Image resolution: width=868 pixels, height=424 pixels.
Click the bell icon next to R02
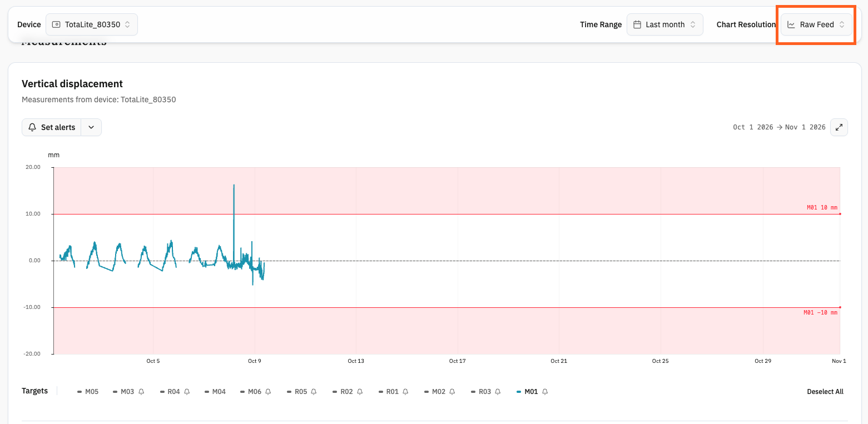pyautogui.click(x=360, y=392)
